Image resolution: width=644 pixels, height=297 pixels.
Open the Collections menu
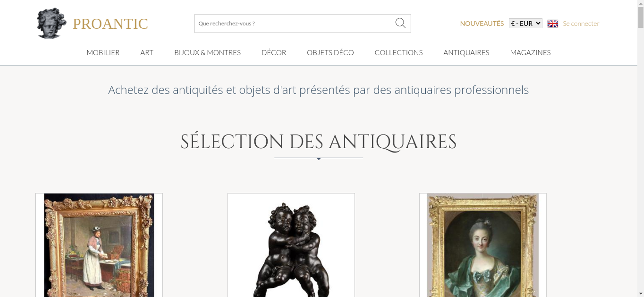tap(399, 52)
